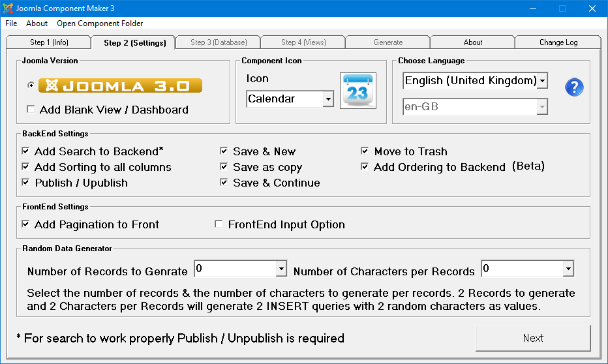The height and width of the screenshot is (364, 608).
Task: Click the disabled en-GB dropdown
Action: click(x=476, y=106)
